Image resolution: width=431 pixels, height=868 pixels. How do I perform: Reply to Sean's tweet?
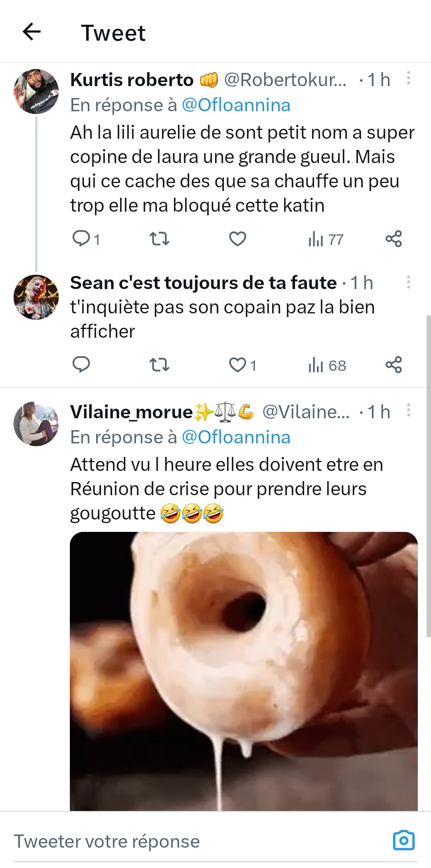[81, 364]
